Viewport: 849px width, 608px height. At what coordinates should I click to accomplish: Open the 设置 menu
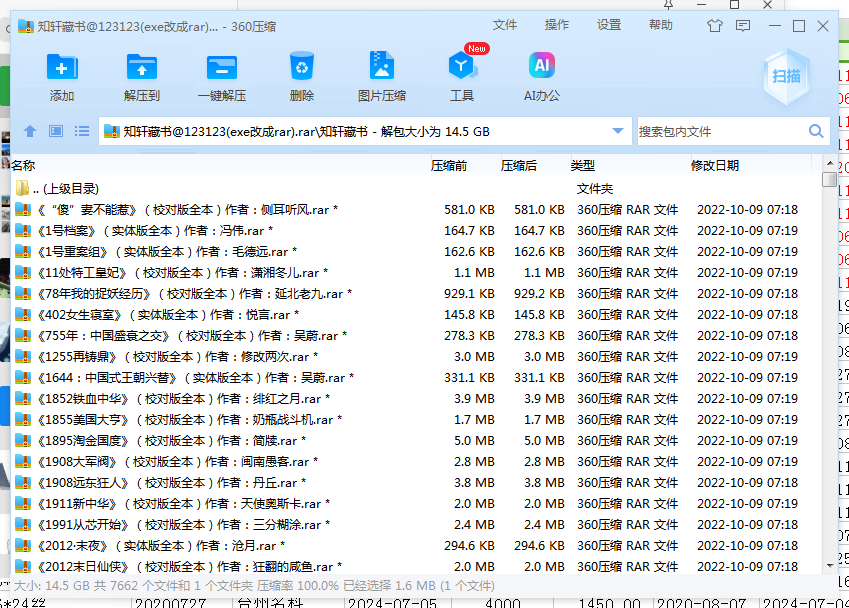coord(609,25)
